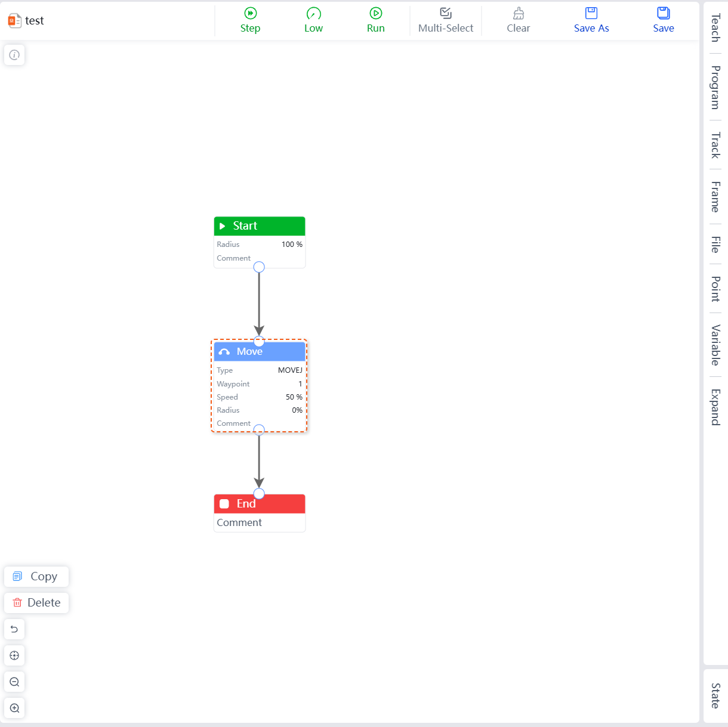Click the undo arrow icon
This screenshot has width=728, height=727.
(x=14, y=629)
